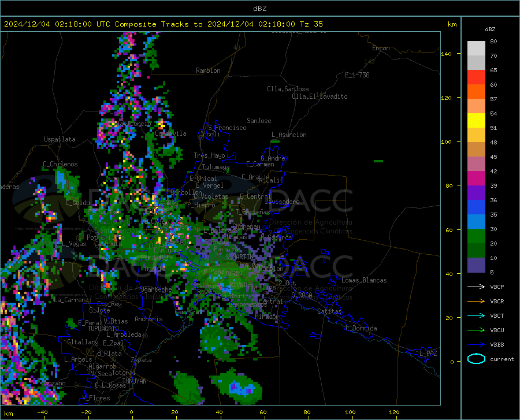Click the '120' tick on the horizontal axis

(x=394, y=412)
